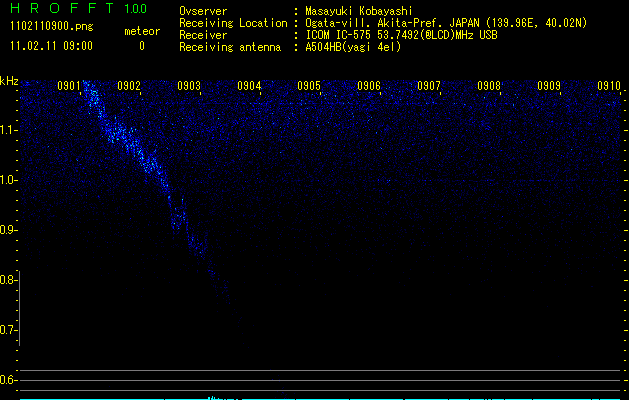Click the 0905 time marker

(308, 86)
